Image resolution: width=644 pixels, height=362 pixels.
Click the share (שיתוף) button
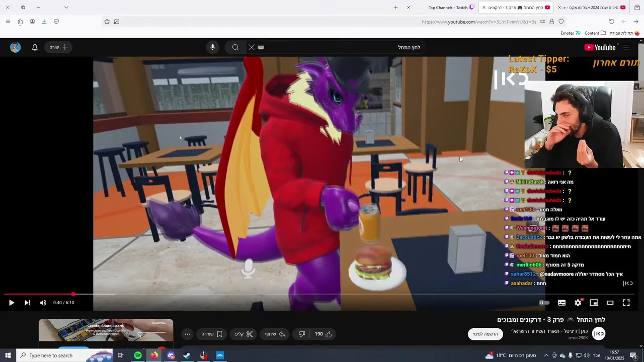(275, 334)
